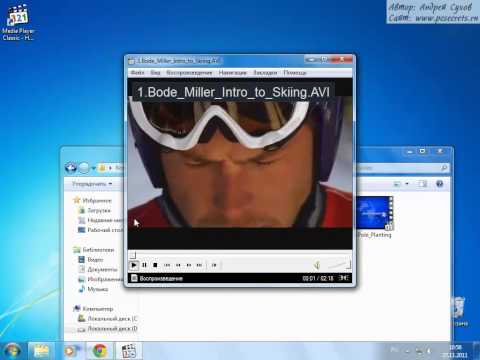Open the Упорядочить dropdown in Explorer

pos(92,184)
